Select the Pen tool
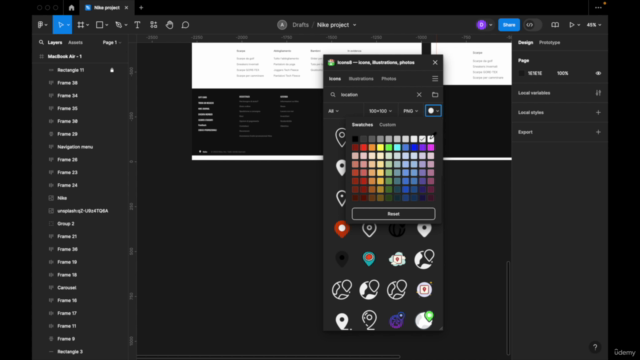 (x=118, y=25)
